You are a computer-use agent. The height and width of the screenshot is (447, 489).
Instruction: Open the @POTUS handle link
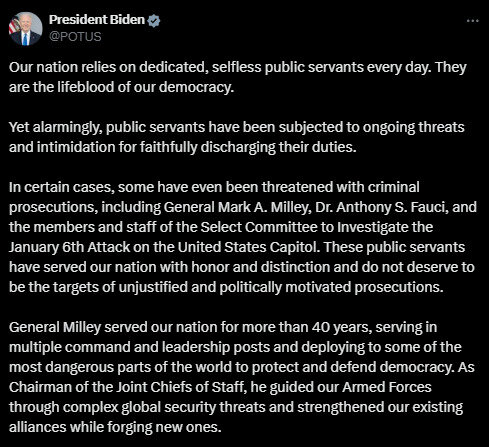click(75, 36)
